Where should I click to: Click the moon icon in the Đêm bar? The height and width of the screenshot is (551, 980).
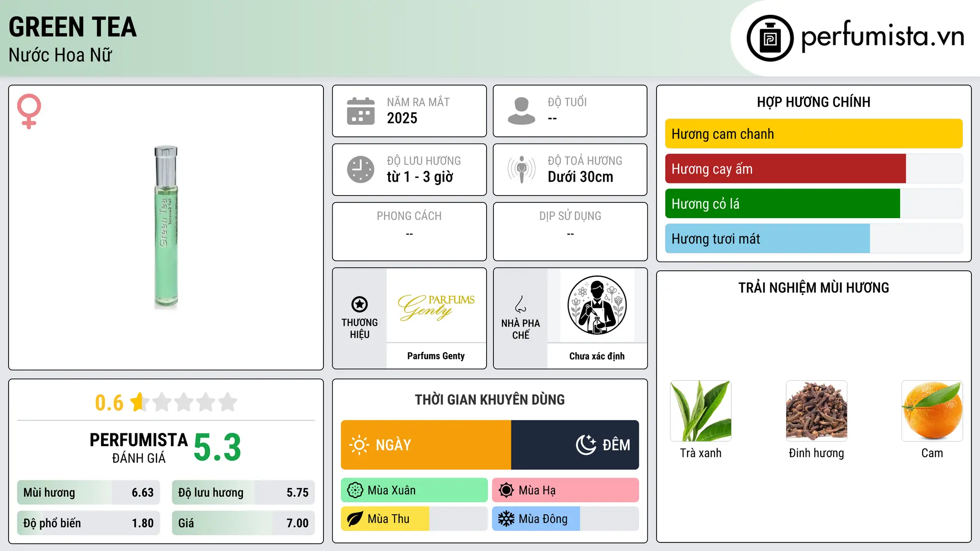[586, 445]
